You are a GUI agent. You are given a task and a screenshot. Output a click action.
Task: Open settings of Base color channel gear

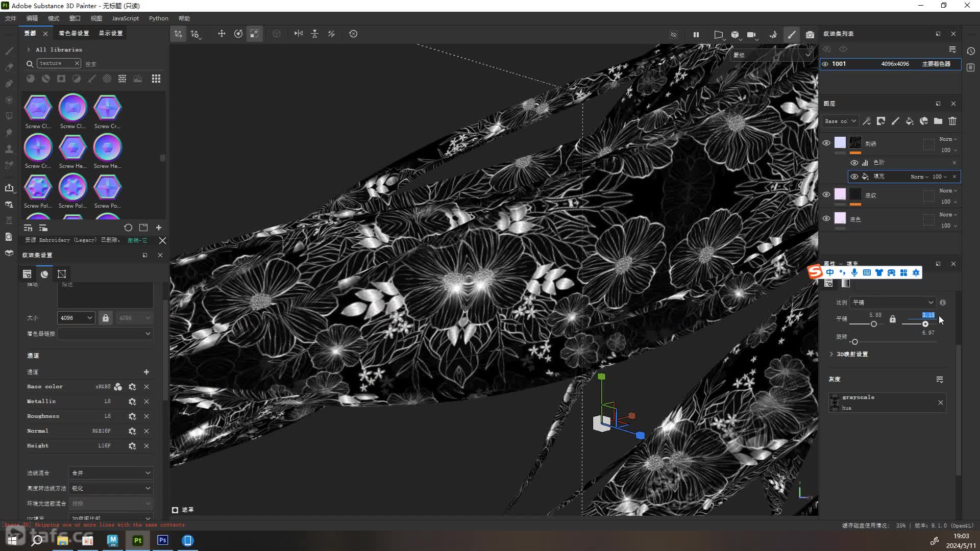coord(132,387)
